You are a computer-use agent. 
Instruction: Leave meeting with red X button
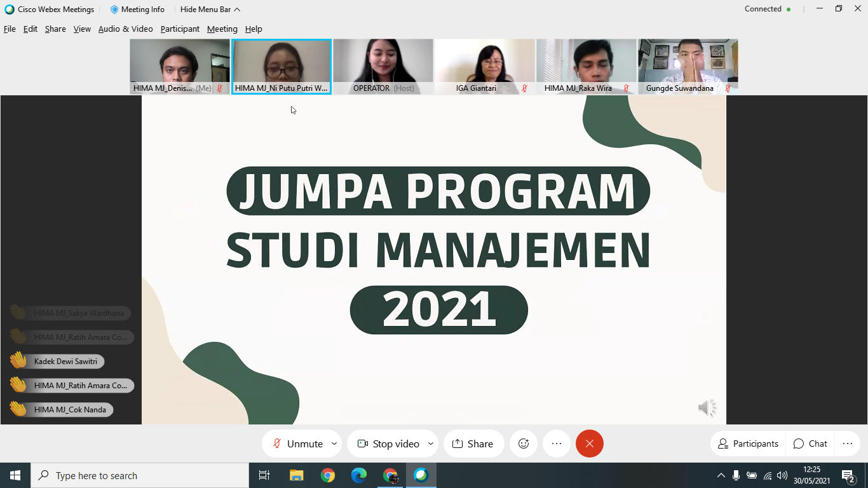(x=590, y=444)
